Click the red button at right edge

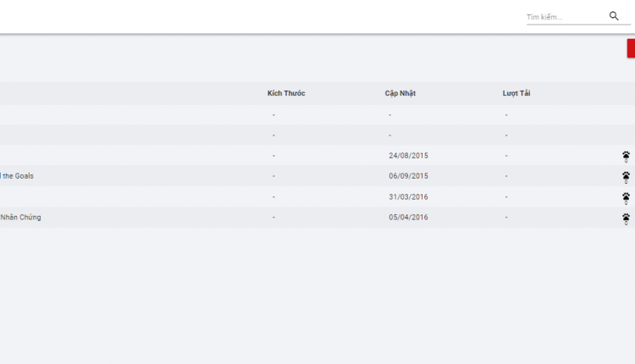tap(631, 48)
